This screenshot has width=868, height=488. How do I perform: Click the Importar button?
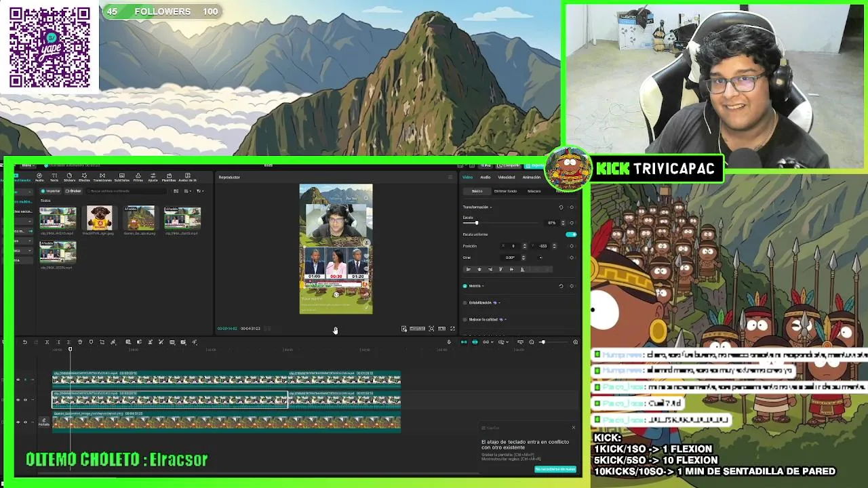(50, 191)
